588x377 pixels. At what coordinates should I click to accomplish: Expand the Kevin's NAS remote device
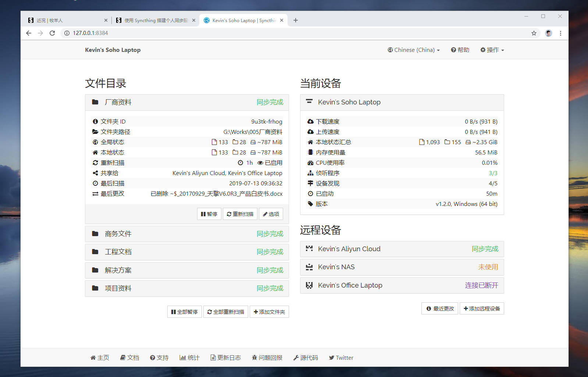402,267
